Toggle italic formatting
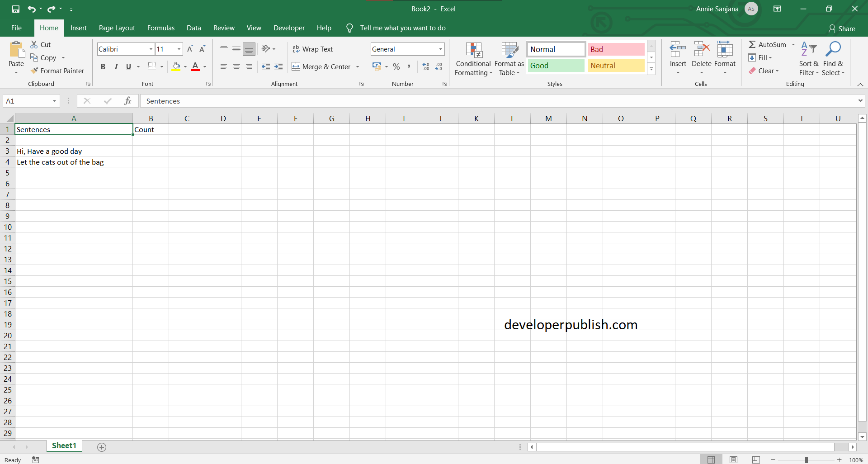The width and height of the screenshot is (868, 464). 116,66
